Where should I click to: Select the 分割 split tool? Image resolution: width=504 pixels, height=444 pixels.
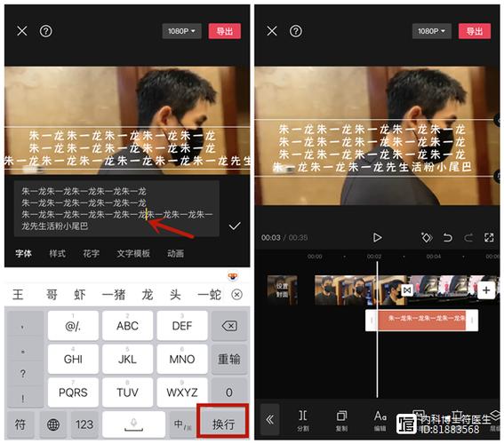click(x=303, y=420)
